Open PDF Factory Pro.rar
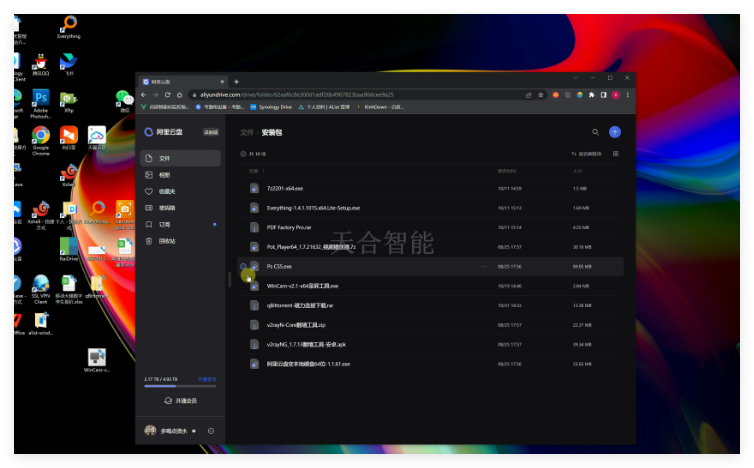The height and width of the screenshot is (468, 754). (289, 228)
